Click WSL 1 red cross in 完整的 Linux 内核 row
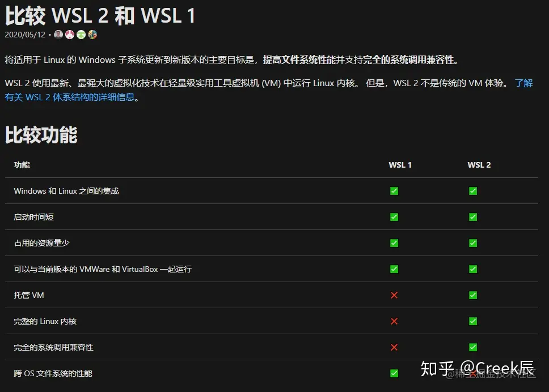The image size is (549, 392). click(x=394, y=321)
